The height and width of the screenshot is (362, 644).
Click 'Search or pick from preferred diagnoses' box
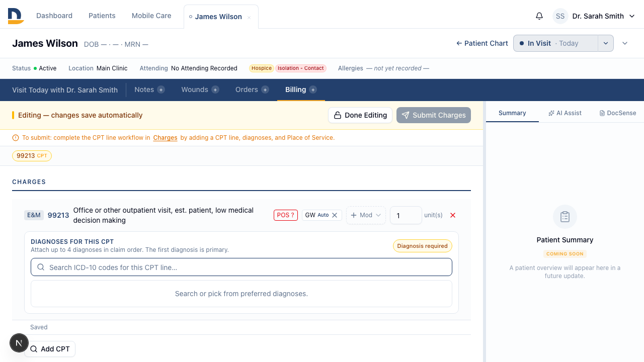pos(242,294)
